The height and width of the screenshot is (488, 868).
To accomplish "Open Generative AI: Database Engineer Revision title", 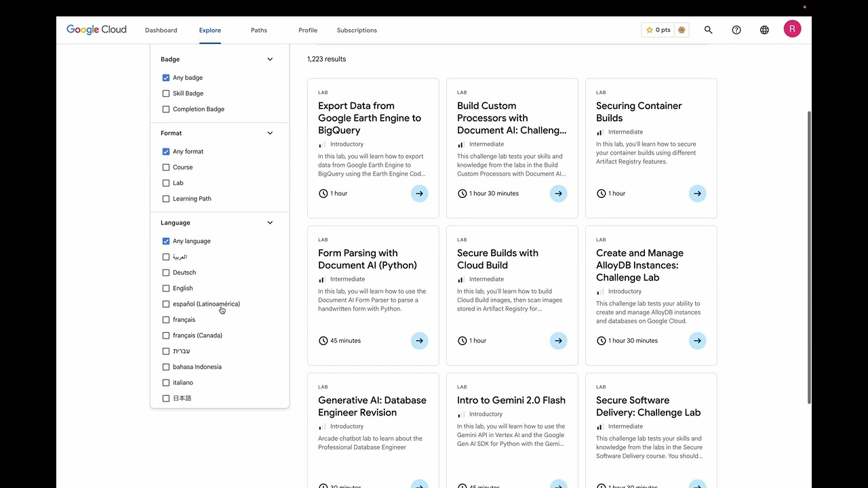I will [372, 406].
